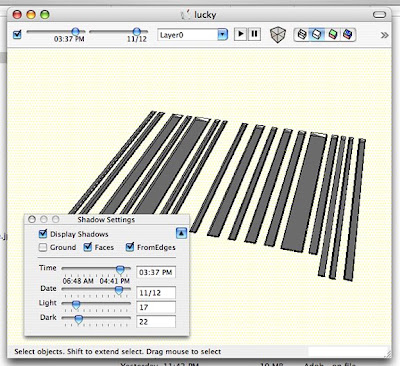Viewport: 400px width, 366px height.
Task: Move the Dark slider in Shadow Settings
Action: click(x=79, y=319)
